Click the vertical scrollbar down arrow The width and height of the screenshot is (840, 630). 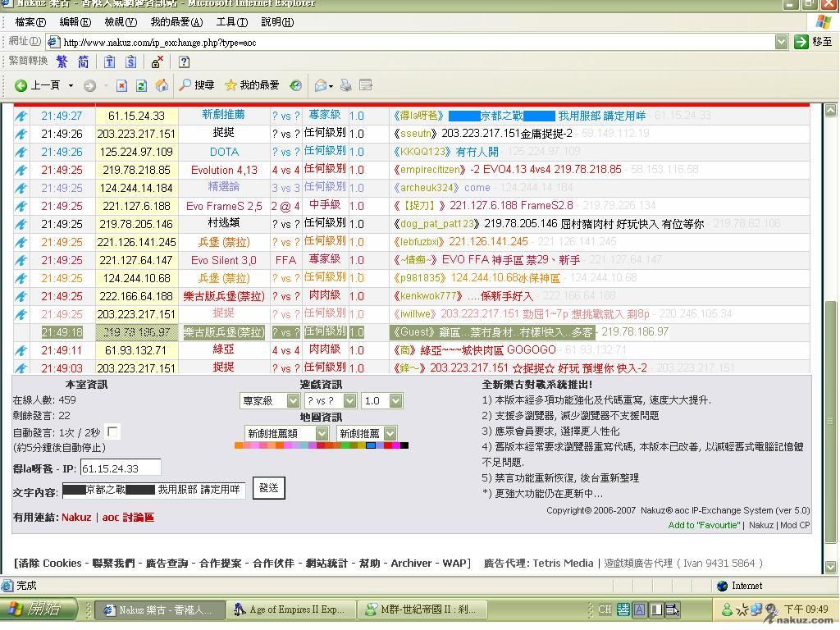(830, 567)
